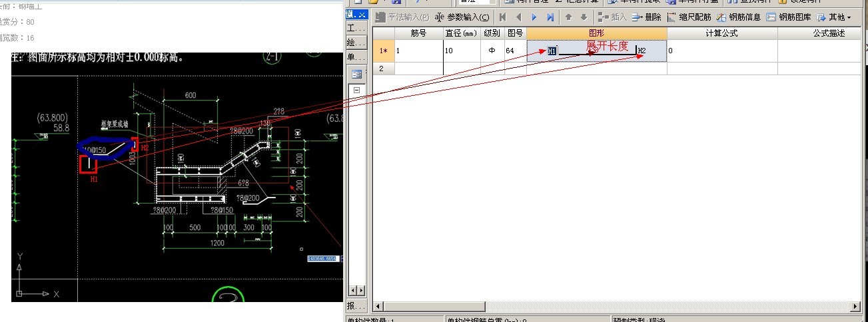The width and height of the screenshot is (868, 322).
Task: Click side panel scroll right arrow
Action: tap(362, 291)
